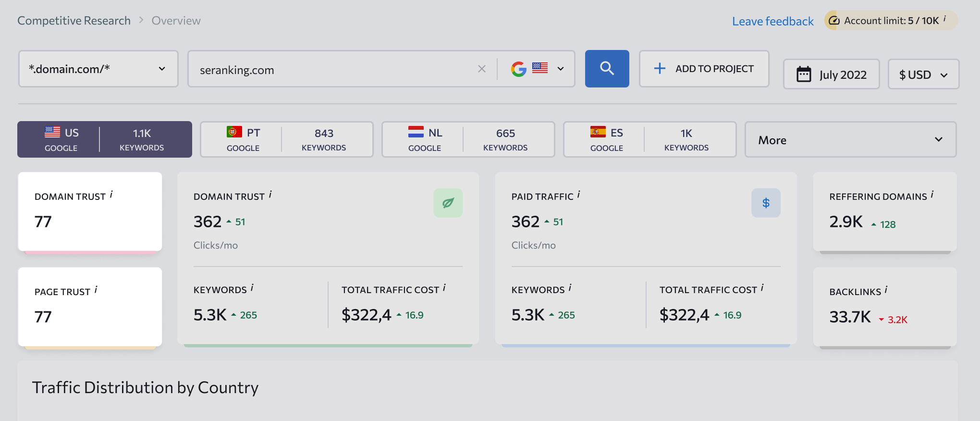Click the Netherlands flag icon
980x421 pixels.
pyautogui.click(x=416, y=132)
